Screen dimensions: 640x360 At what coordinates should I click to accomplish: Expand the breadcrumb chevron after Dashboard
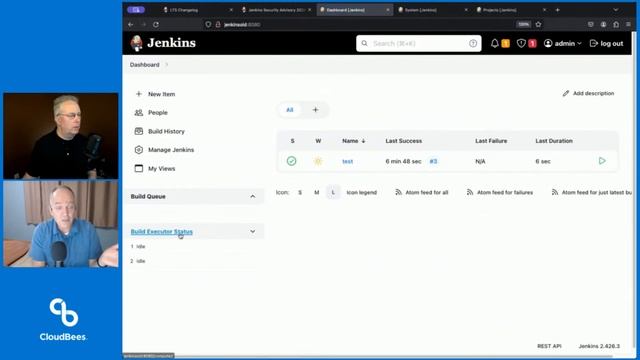point(167,64)
